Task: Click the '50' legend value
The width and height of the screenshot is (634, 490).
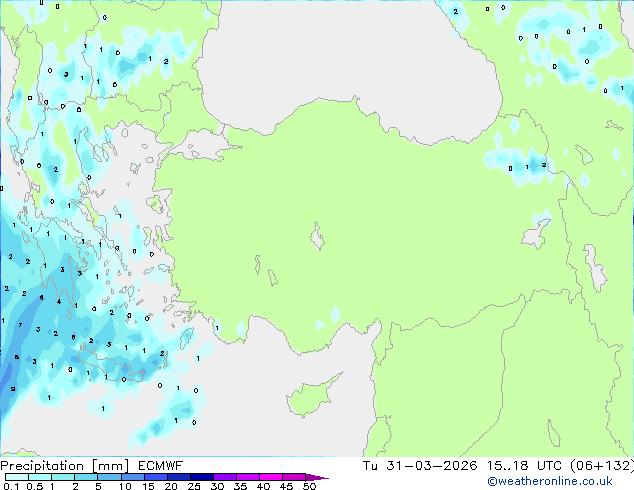Action: (x=309, y=486)
